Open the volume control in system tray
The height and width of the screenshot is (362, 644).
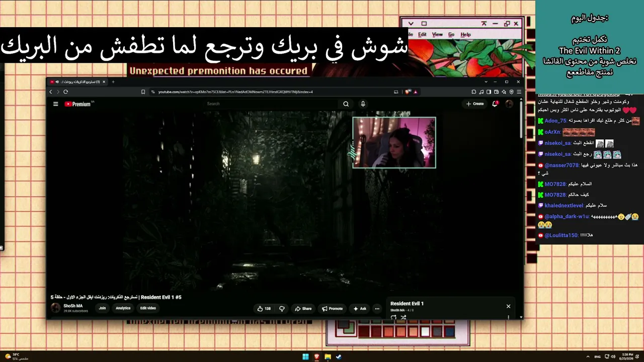tap(613, 357)
